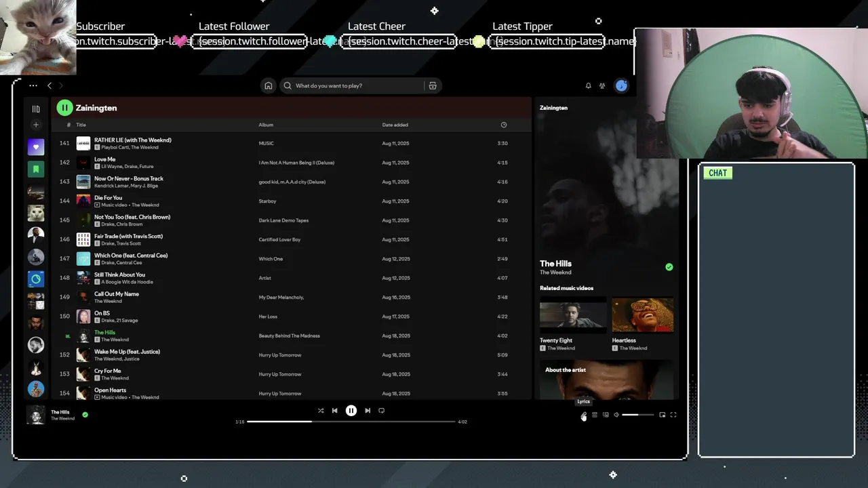The image size is (868, 488).
Task: Open the white cat playlist in sidebar
Action: tap(36, 213)
